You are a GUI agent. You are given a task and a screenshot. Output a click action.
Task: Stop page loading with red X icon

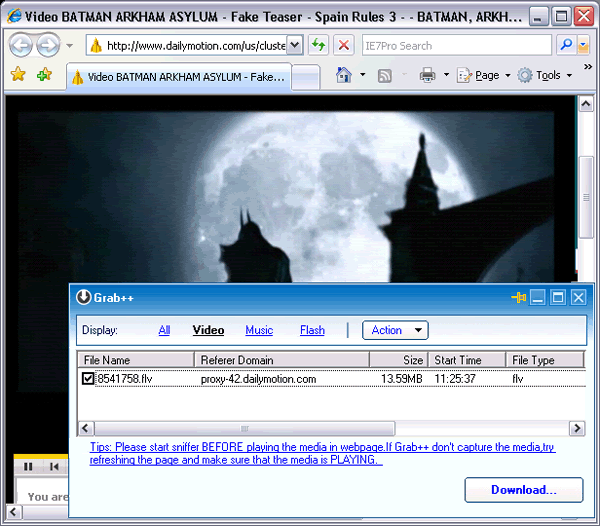(344, 46)
